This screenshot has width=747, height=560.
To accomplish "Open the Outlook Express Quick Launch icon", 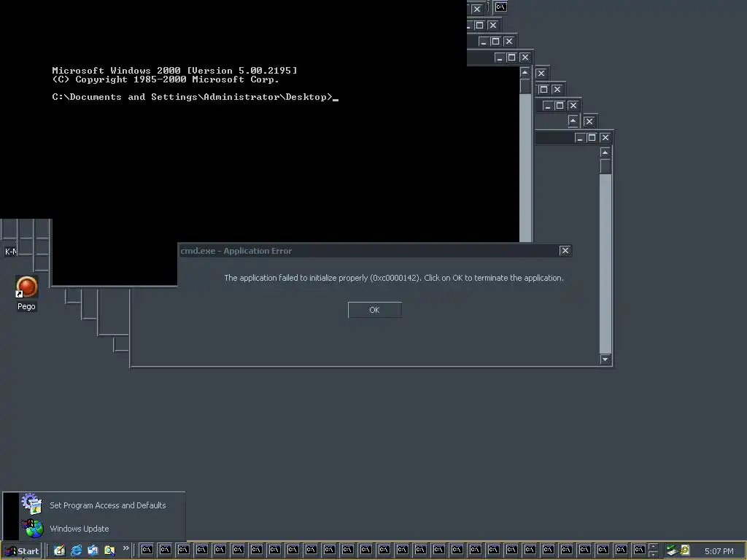I will [93, 551].
